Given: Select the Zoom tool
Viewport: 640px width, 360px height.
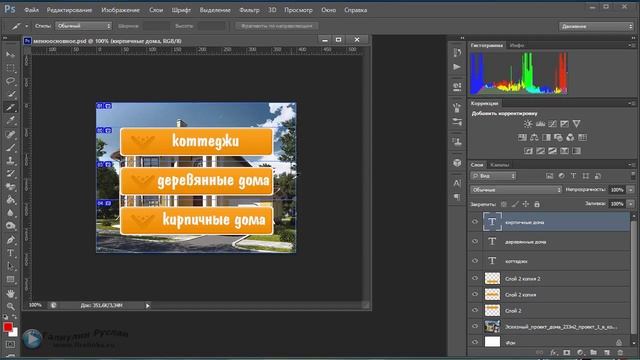Looking at the screenshot, I should coord(10,306).
